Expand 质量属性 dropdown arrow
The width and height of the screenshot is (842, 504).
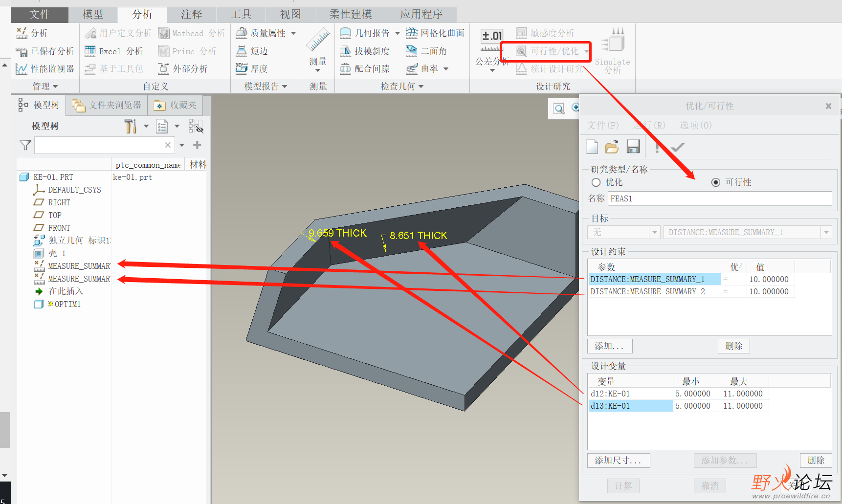(293, 33)
